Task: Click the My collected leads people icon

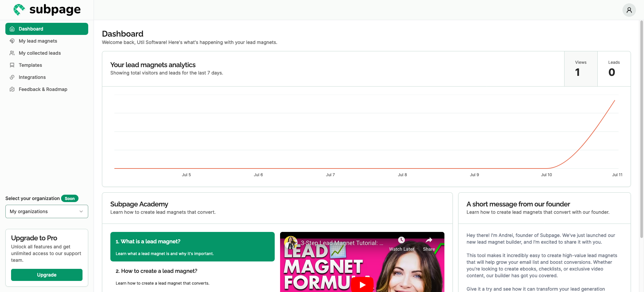Action: click(x=12, y=53)
